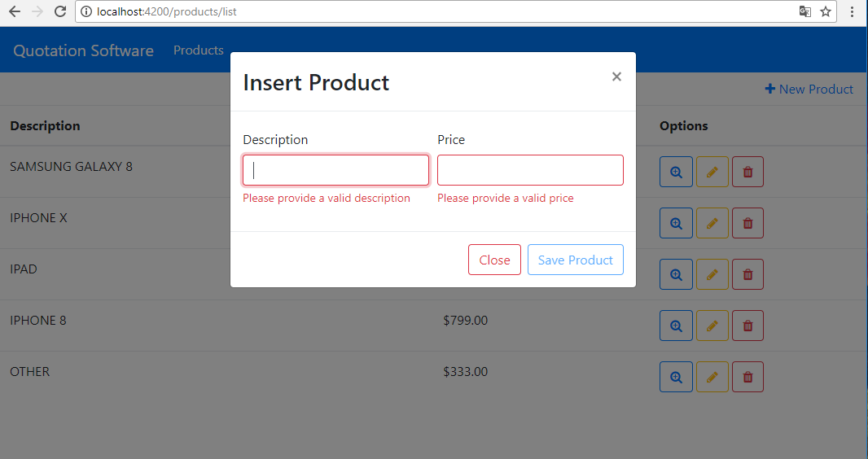Close the Insert Product dialog with X

click(x=616, y=76)
